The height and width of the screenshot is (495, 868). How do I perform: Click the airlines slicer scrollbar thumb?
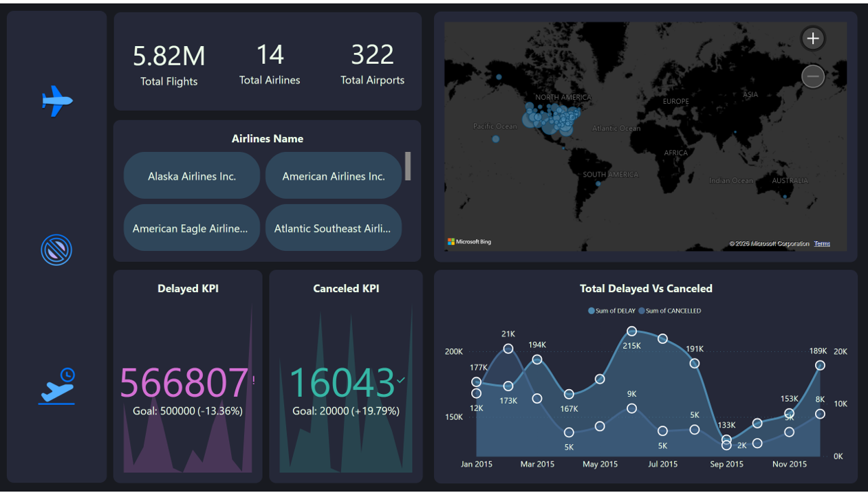point(408,166)
